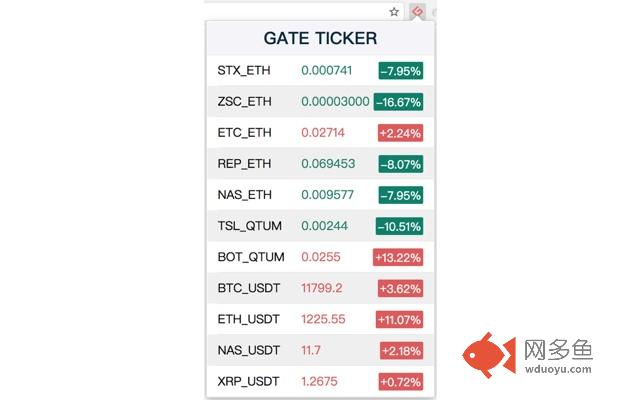Click the +11.07% change badge

tap(399, 320)
